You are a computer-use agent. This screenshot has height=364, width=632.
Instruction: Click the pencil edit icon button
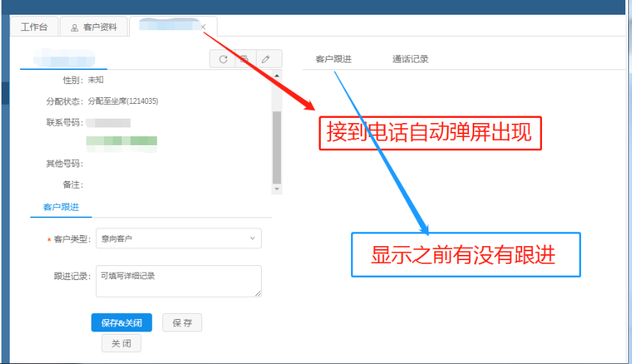pos(265,59)
